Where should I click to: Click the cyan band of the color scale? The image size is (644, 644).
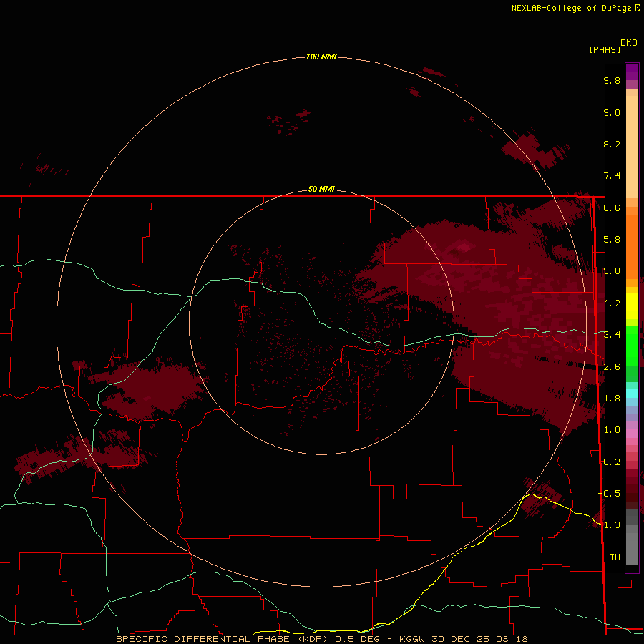(632, 393)
